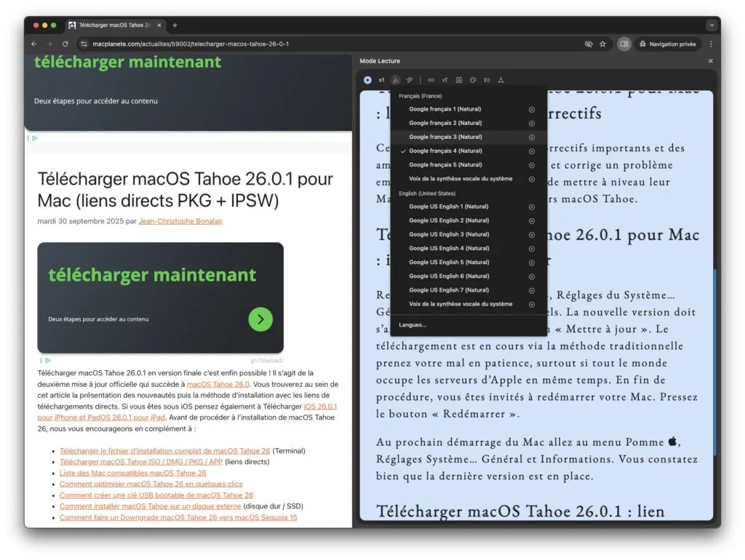Open the voice selection icon in Reader toolbar
This screenshot has width=745, height=560.
coord(395,80)
